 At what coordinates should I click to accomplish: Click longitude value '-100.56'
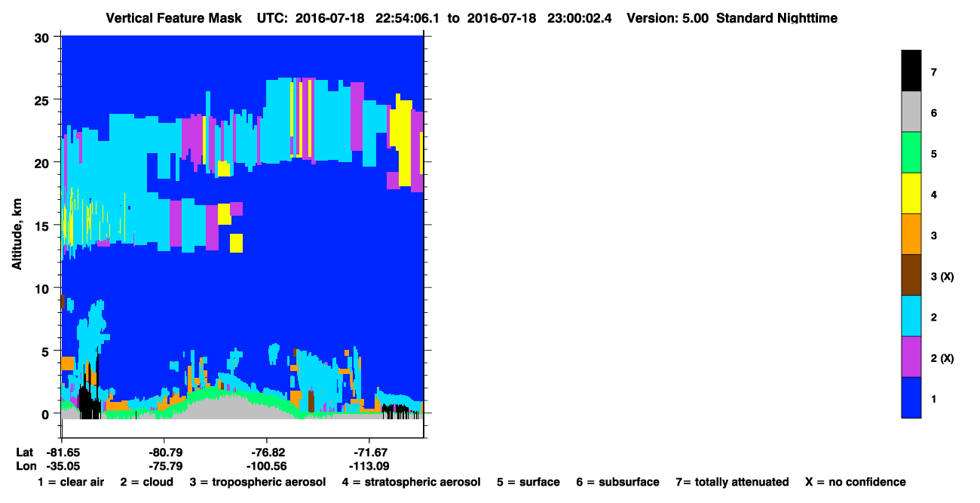pos(268,465)
